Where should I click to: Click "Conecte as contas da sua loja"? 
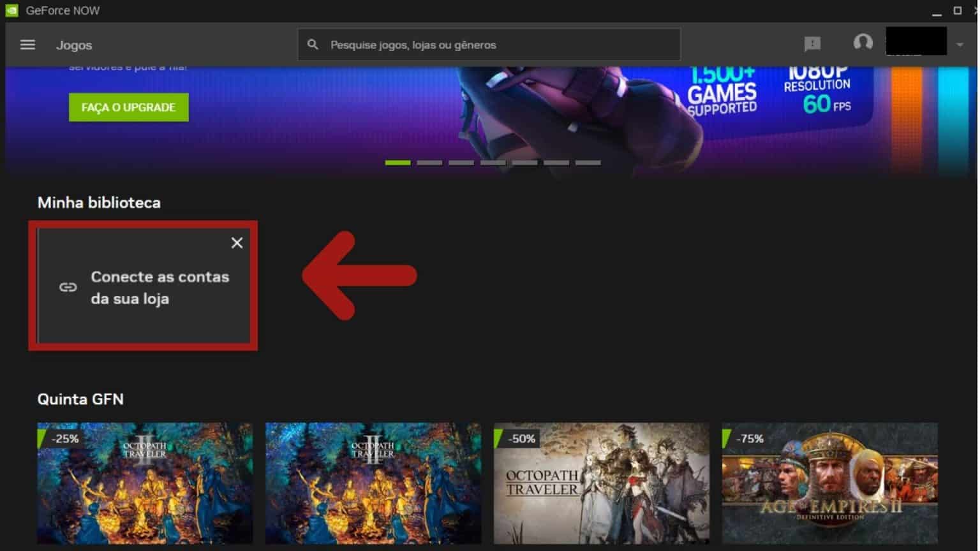pyautogui.click(x=160, y=288)
